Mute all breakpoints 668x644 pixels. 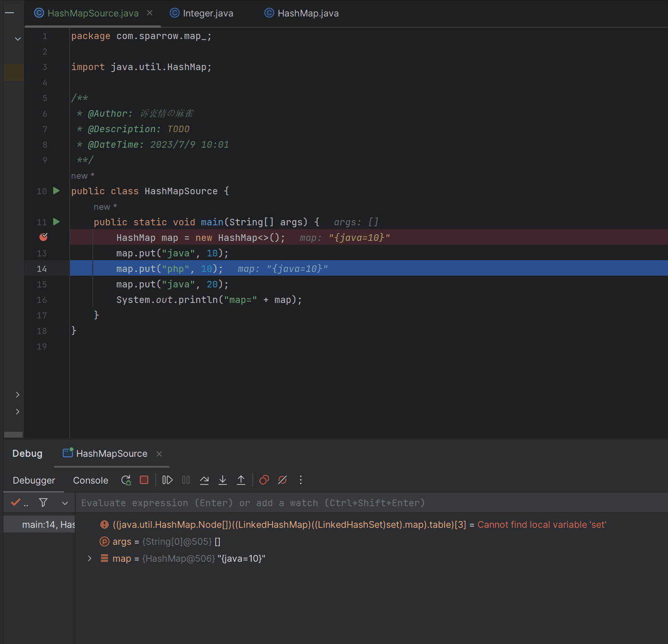click(x=282, y=480)
